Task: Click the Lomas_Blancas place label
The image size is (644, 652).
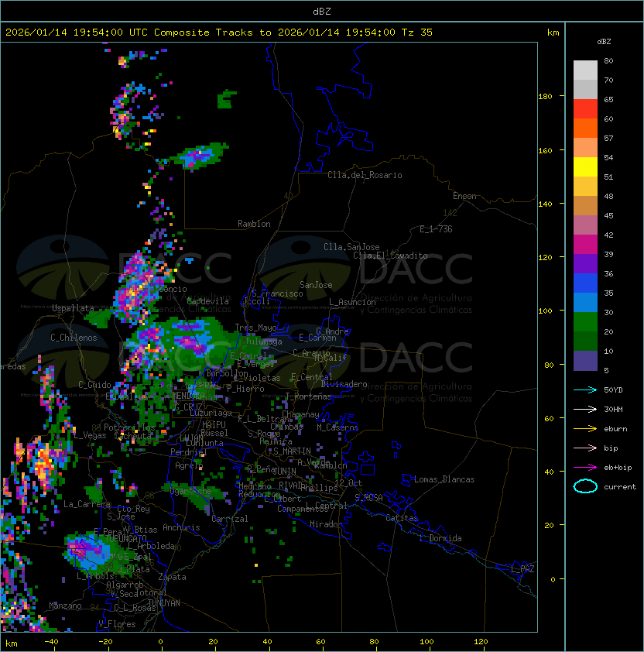Action: coord(444,479)
